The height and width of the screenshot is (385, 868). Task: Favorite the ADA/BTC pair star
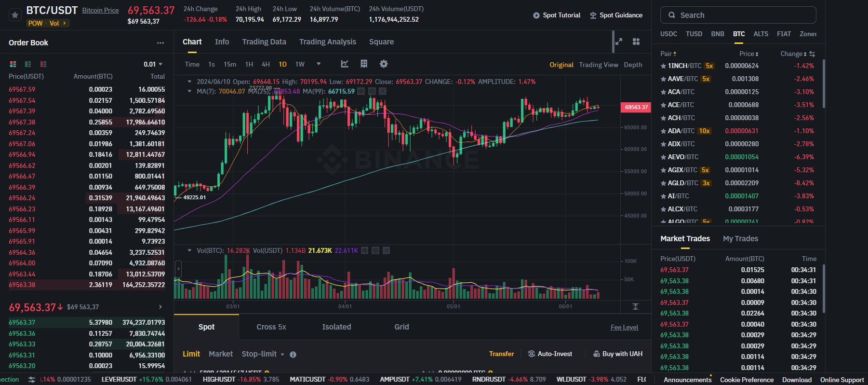[663, 131]
